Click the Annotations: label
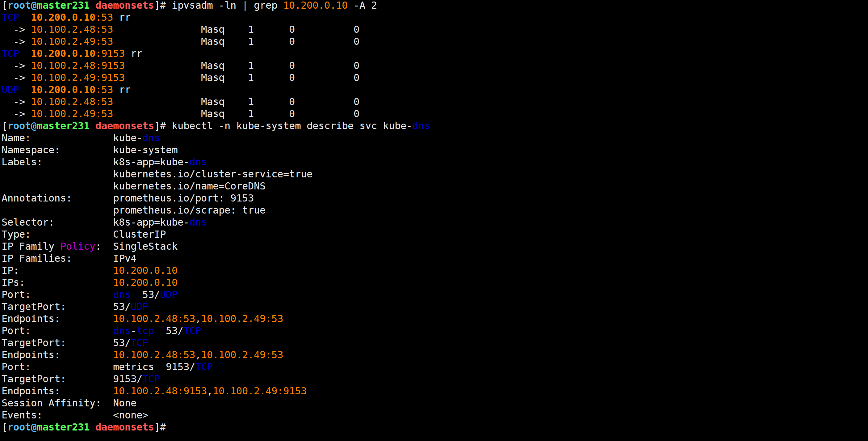 [x=36, y=198]
